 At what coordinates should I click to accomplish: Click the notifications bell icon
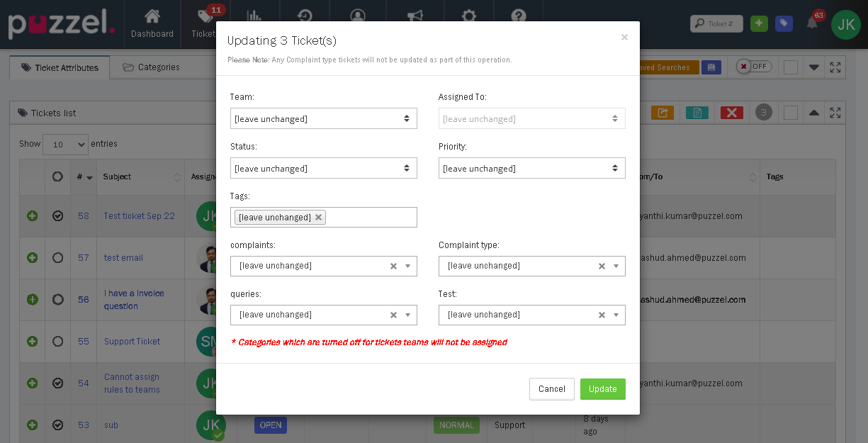812,23
